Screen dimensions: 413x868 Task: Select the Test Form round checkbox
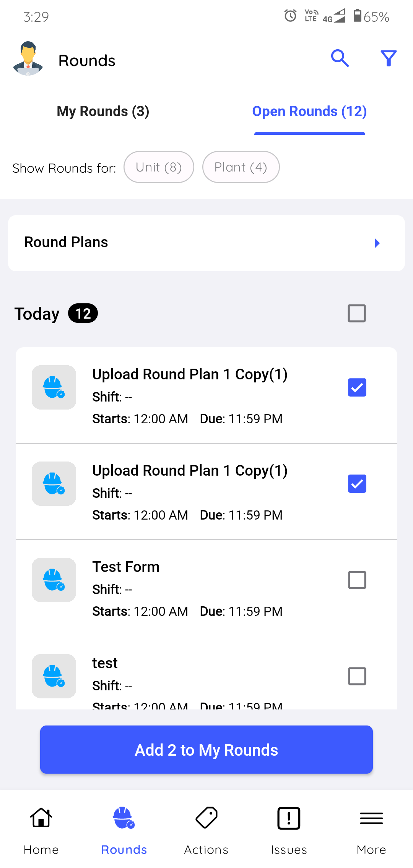tap(357, 580)
